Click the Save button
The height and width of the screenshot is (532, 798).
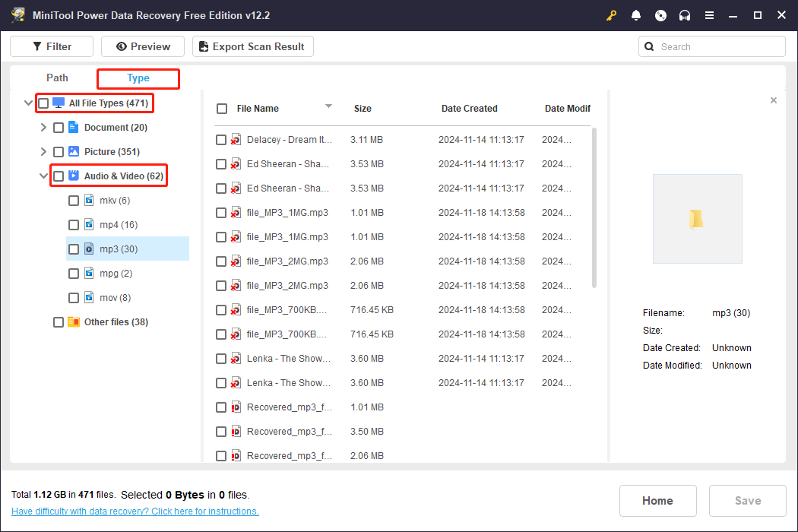748,501
